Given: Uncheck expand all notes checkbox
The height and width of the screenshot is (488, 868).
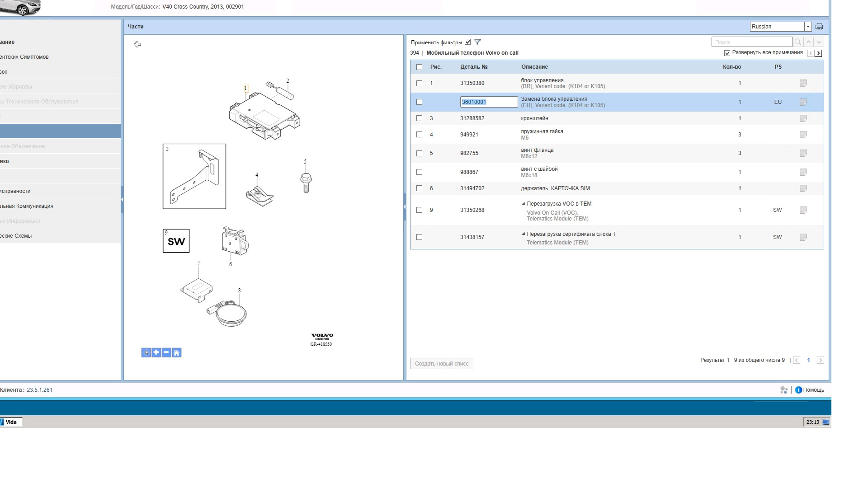Looking at the screenshot, I should coord(727,53).
